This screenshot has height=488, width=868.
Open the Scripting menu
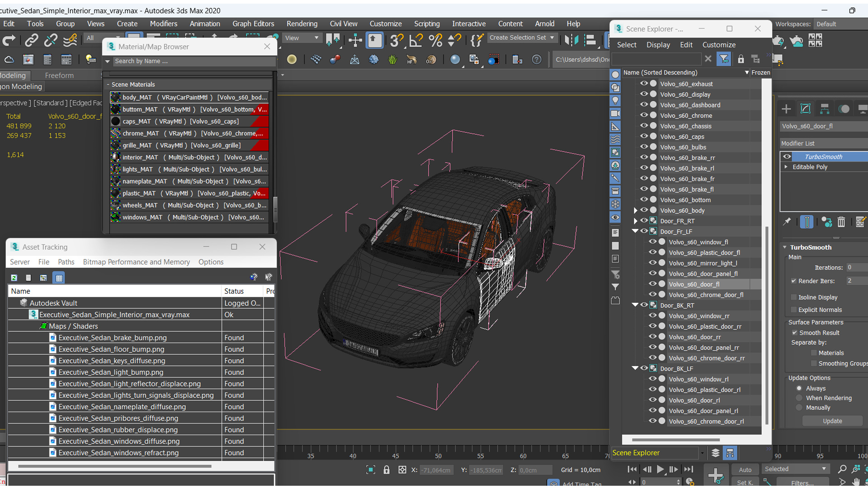pos(427,23)
